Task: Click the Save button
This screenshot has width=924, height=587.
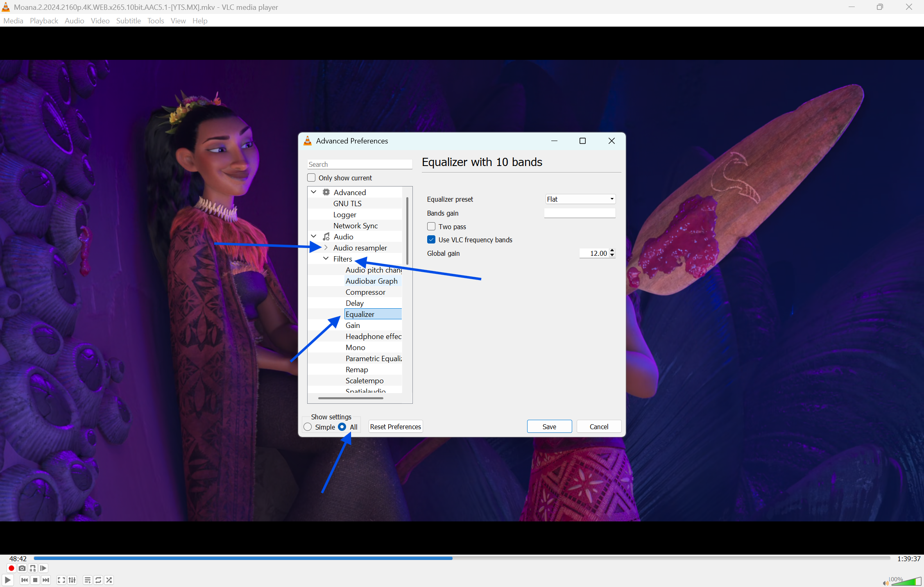Action: pyautogui.click(x=549, y=427)
